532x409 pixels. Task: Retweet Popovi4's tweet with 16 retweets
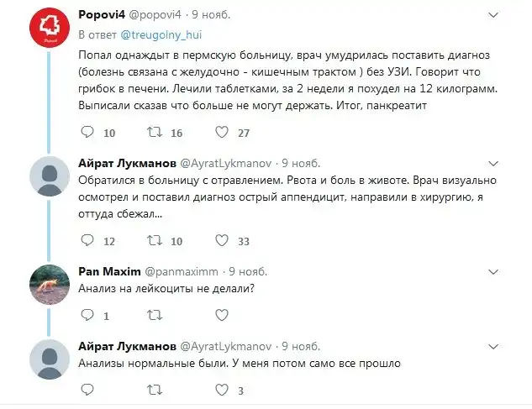[x=154, y=133]
